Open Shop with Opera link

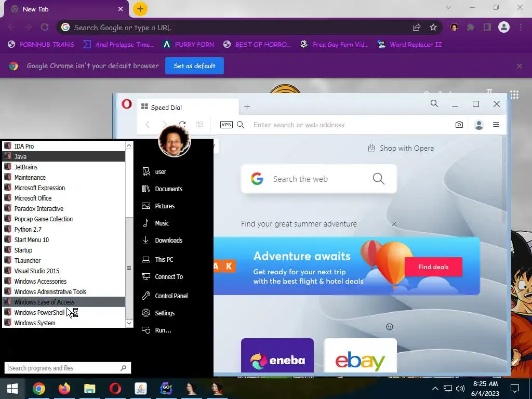pos(401,148)
